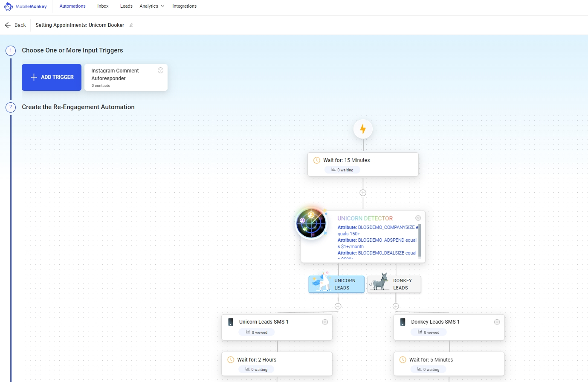Image resolution: width=588 pixels, height=382 pixels.
Task: Open the Leads tab
Action: pyautogui.click(x=126, y=6)
